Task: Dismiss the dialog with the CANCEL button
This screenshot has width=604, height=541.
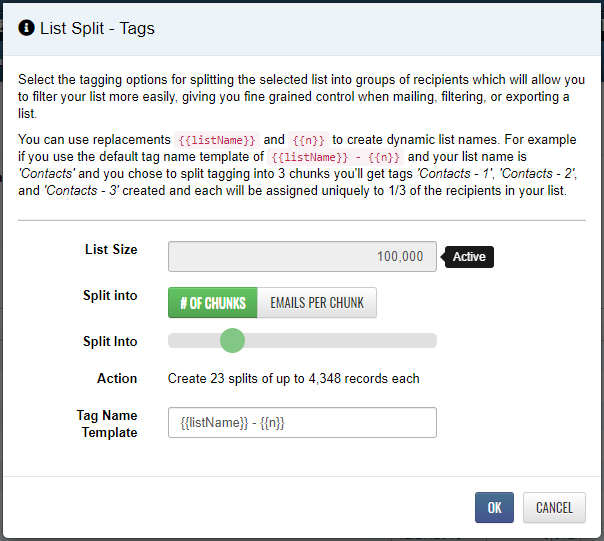Action: pyautogui.click(x=554, y=507)
